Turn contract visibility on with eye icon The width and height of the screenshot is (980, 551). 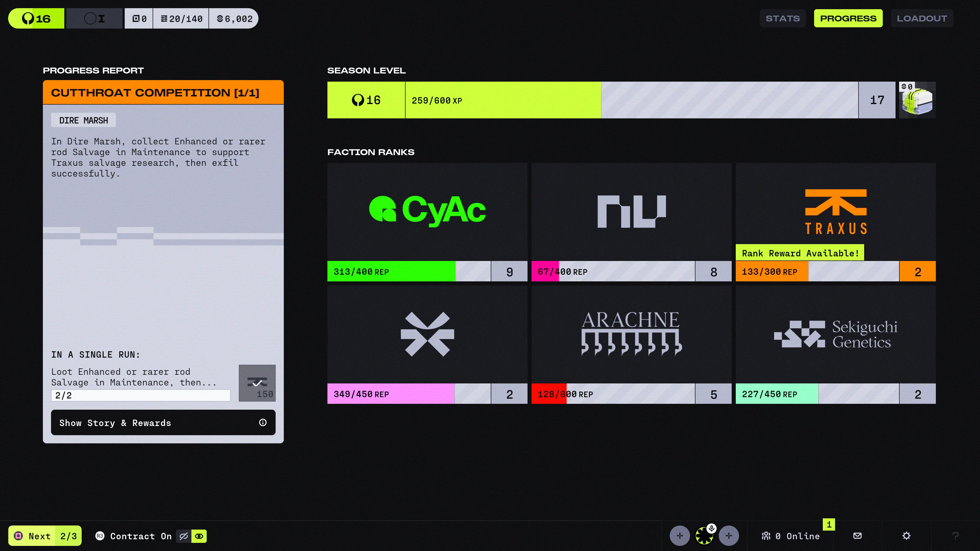(199, 536)
